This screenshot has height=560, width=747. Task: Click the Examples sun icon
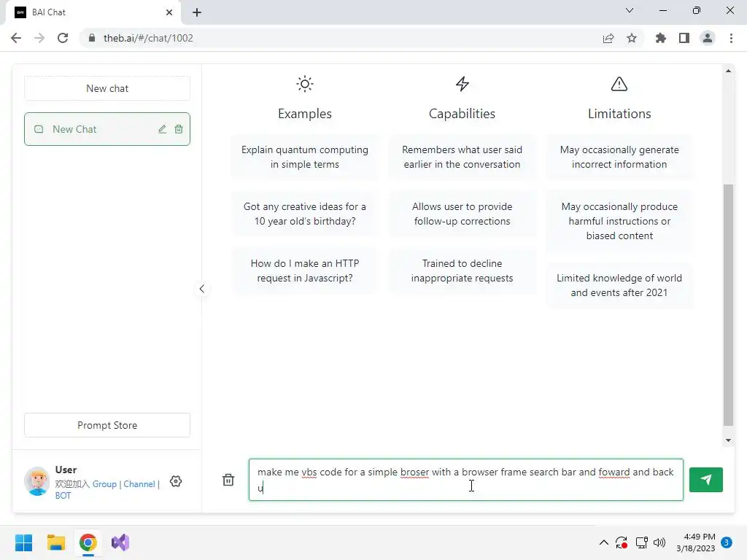point(305,85)
